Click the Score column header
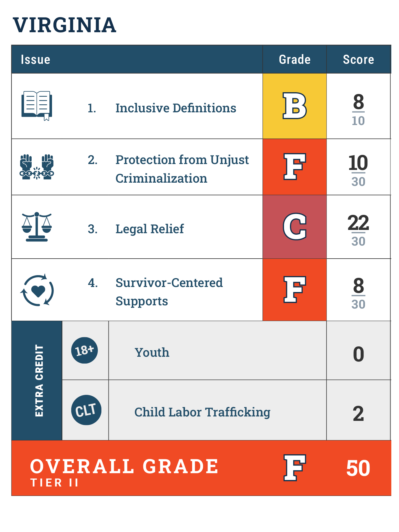 [x=358, y=60]
